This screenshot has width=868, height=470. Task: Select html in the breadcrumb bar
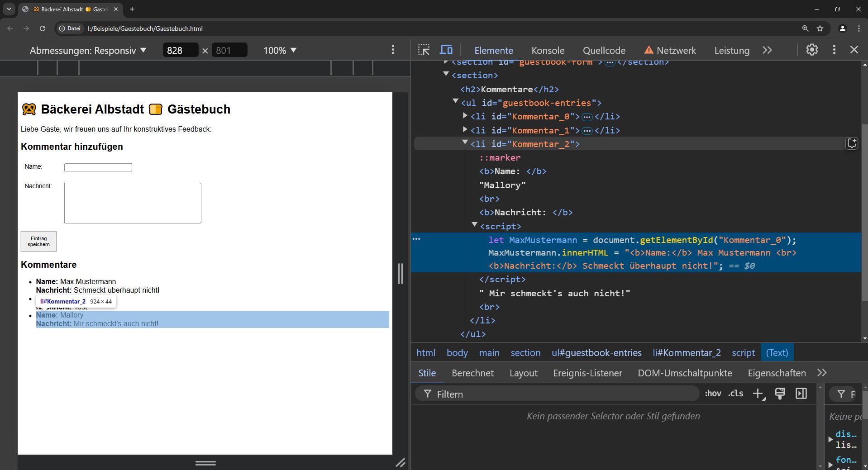(x=426, y=352)
